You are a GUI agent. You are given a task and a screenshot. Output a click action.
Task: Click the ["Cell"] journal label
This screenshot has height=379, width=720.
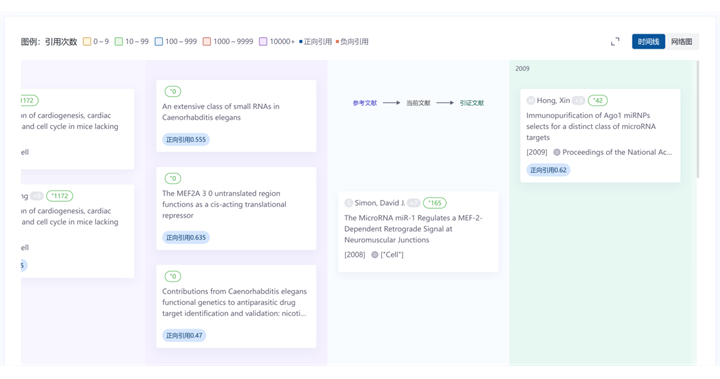(x=392, y=255)
